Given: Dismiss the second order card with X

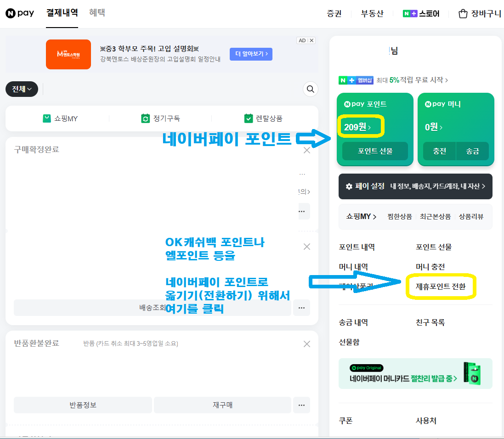Looking at the screenshot, I should click(x=307, y=247).
